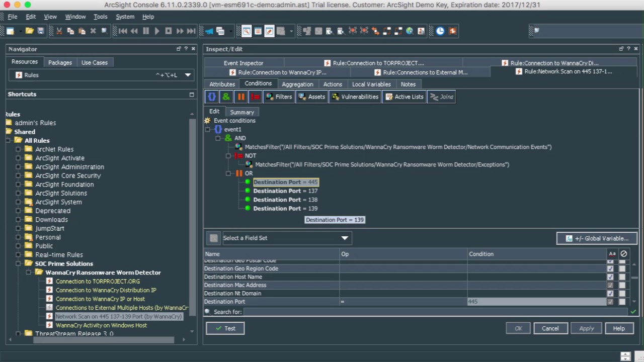Toggle case-sensitive checkbox for Destination Mac Address
The width and height of the screenshot is (644, 362).
coord(610,285)
